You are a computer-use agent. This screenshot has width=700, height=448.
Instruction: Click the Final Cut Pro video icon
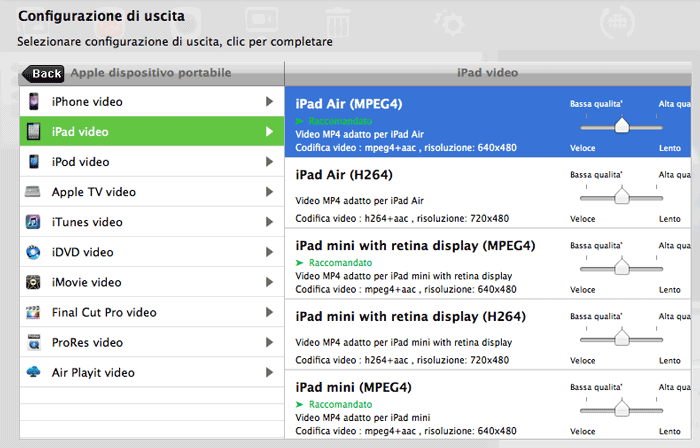point(33,312)
